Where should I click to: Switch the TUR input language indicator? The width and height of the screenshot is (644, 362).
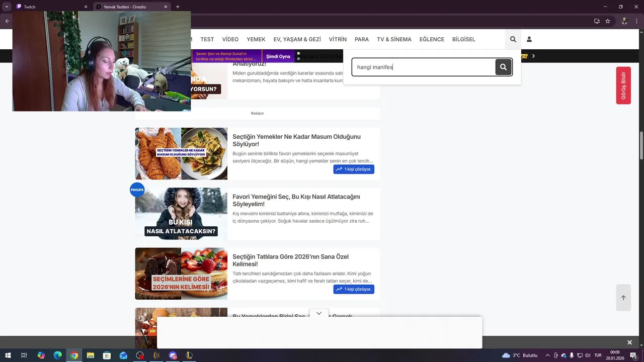[x=598, y=355]
